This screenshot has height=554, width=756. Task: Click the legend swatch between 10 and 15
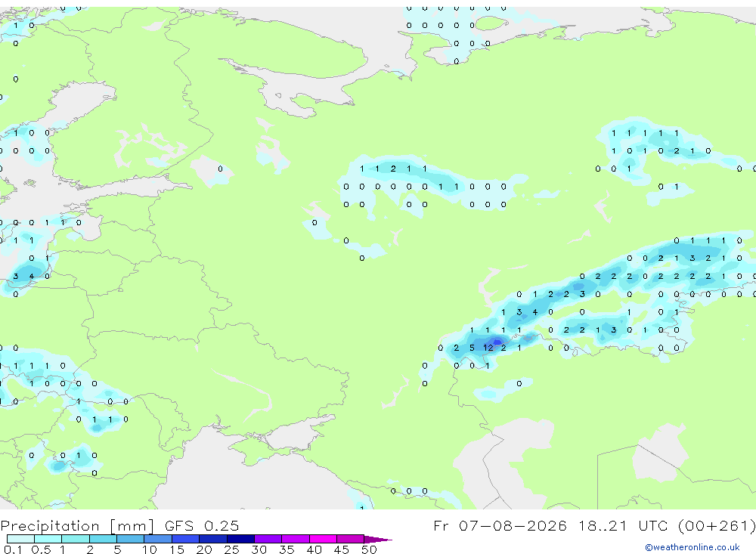(158, 539)
